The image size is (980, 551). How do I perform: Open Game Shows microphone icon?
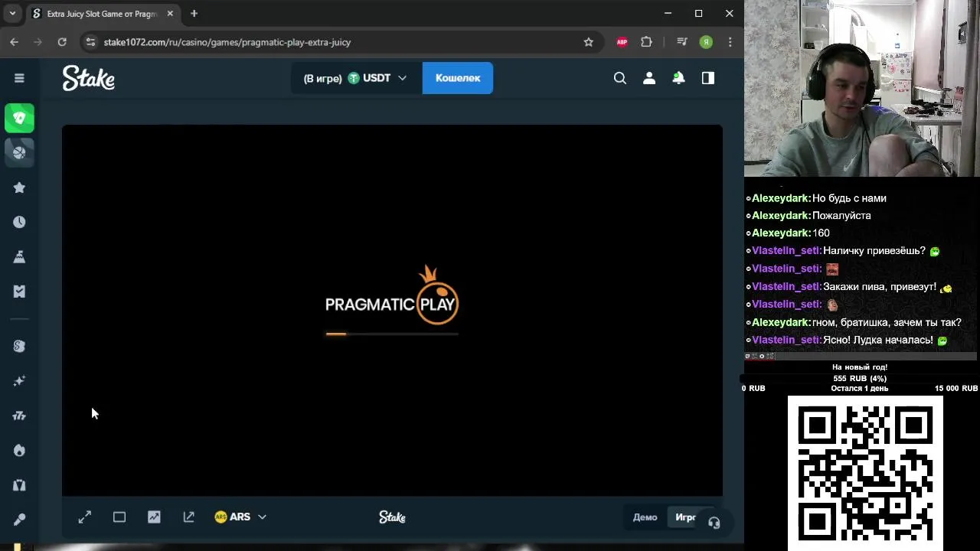tap(19, 520)
